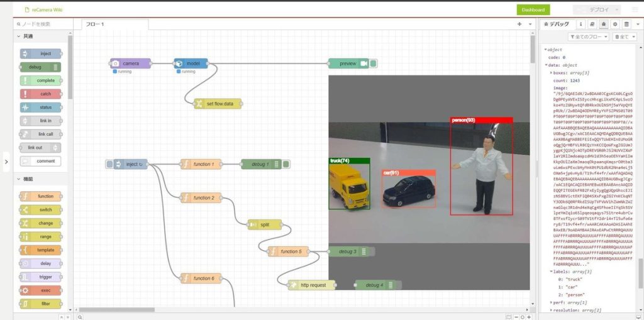Toggle the preview node's enable button
Screen dimensions: 644x320
click(x=374, y=63)
